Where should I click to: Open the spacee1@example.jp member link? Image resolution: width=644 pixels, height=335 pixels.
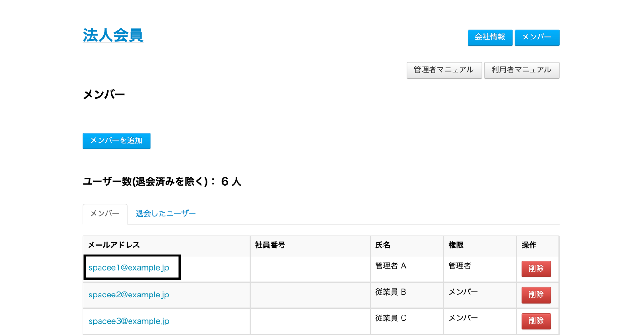click(129, 268)
